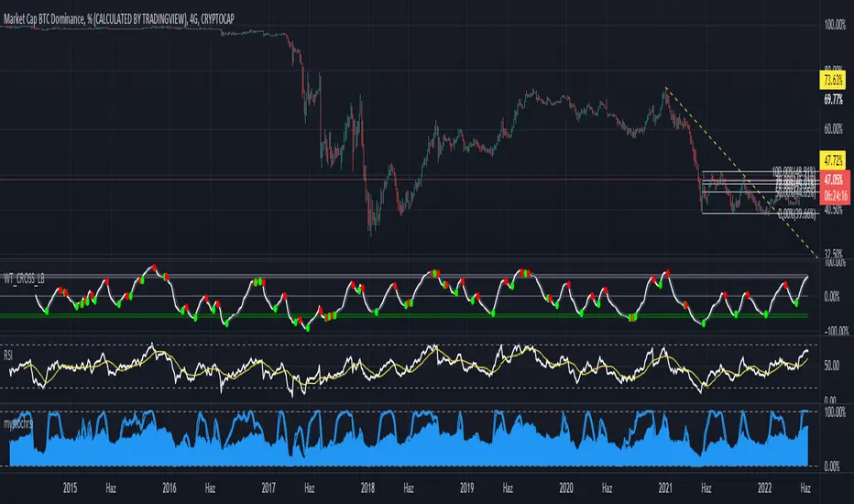Select the RSI indicator label
Screen dimensions: 854x504
(x=8, y=356)
